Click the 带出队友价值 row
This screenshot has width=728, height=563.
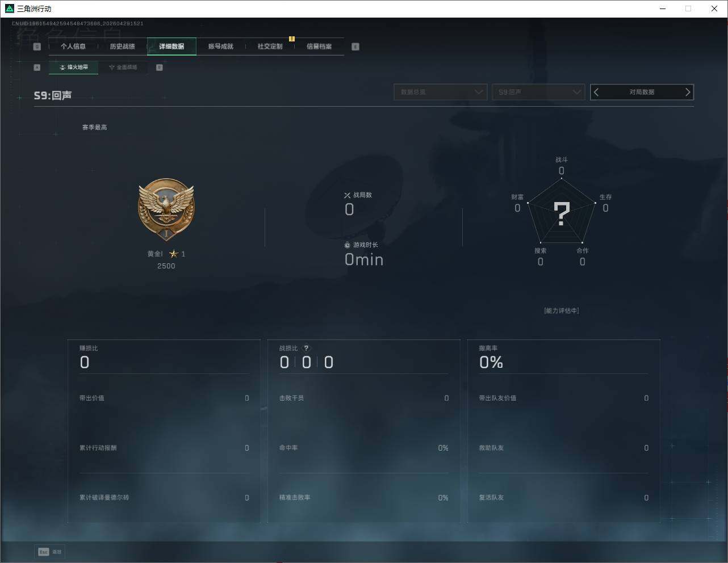tap(564, 398)
